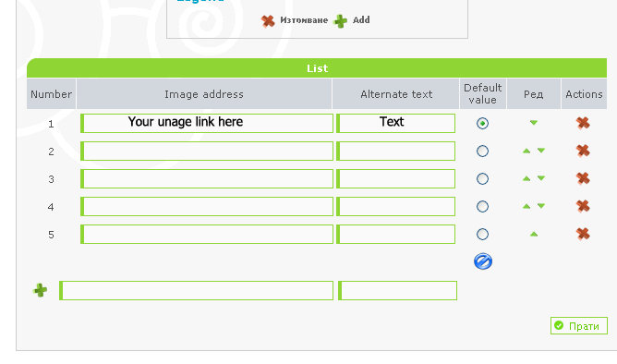This screenshot has height=364, width=617.
Task: Click the Actions column header
Action: 584,94
